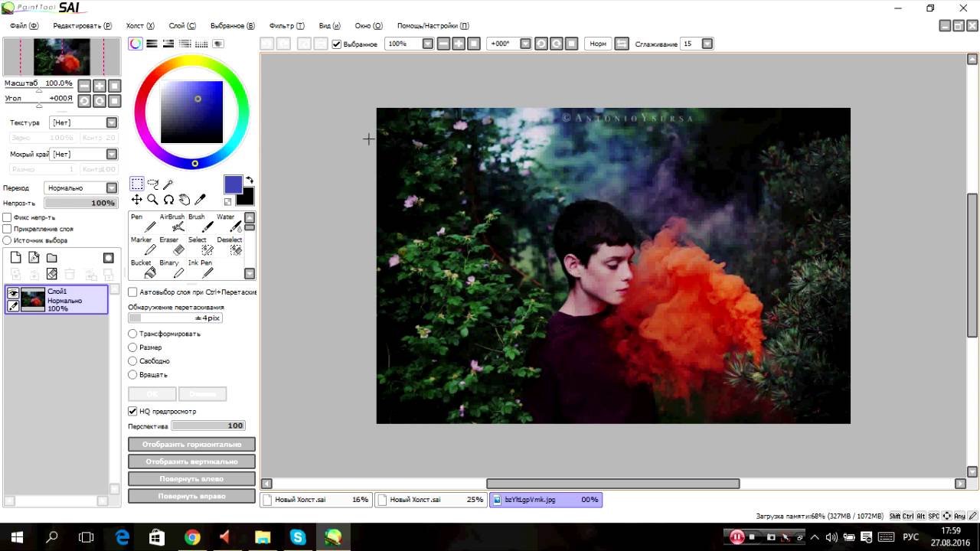This screenshot has width=980, height=551.
Task: Click the Непроз-ть opacity slider
Action: (x=80, y=203)
